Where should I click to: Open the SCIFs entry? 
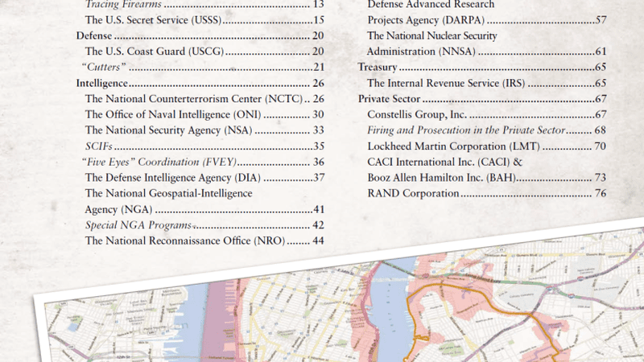point(99,146)
